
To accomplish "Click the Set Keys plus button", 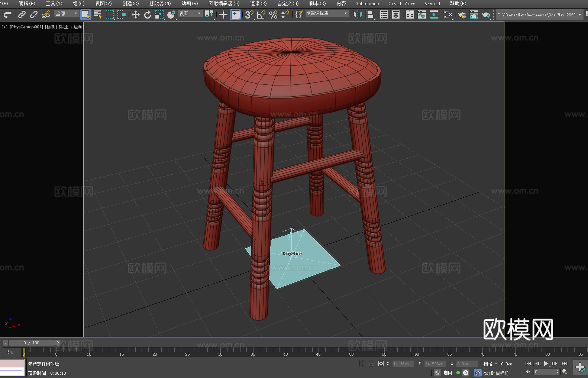I will click(580, 368).
